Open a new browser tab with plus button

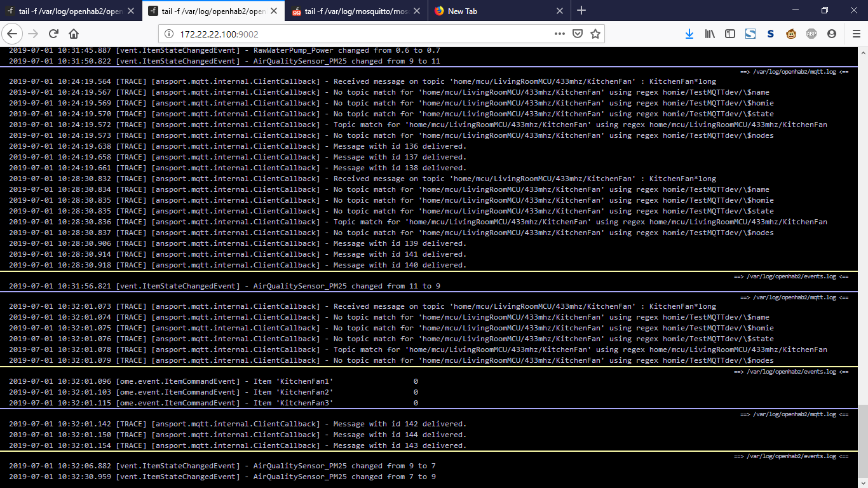pos(581,11)
